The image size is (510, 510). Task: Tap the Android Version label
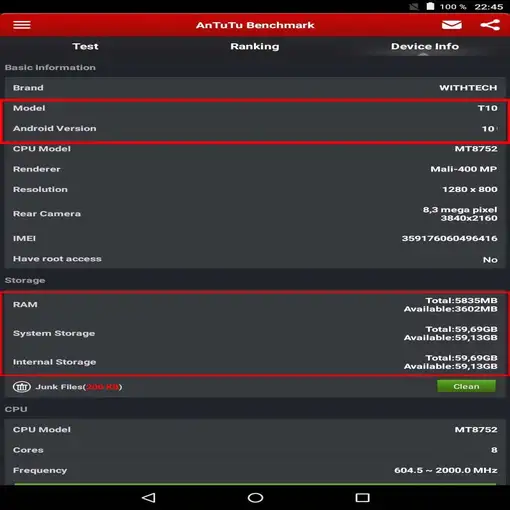click(55, 128)
